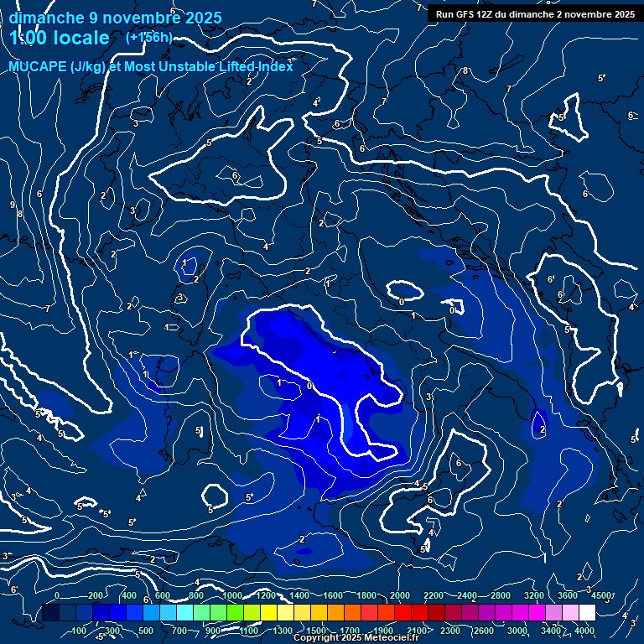Click the "1800" legend scale label
Viewport: 644px width, 644px height.
coord(366,595)
